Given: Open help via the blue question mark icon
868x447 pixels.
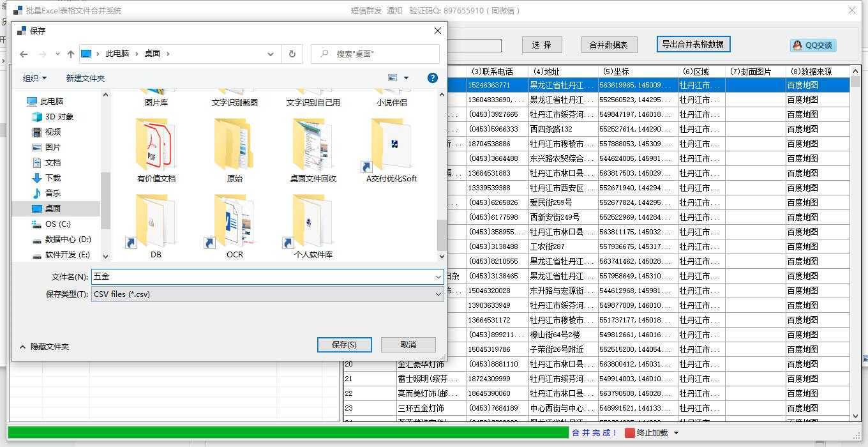Looking at the screenshot, I should click(x=433, y=78).
